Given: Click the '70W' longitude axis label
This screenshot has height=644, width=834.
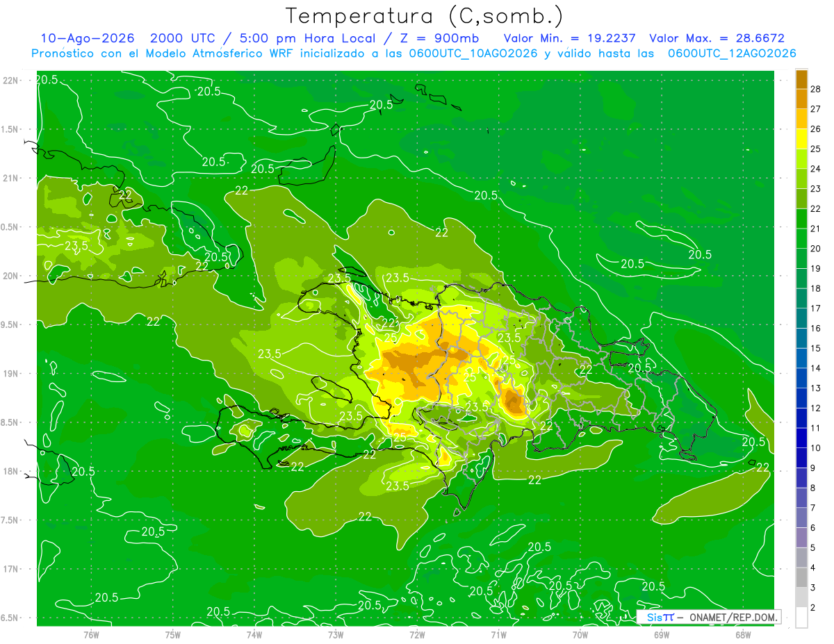Looking at the screenshot, I should (x=580, y=634).
